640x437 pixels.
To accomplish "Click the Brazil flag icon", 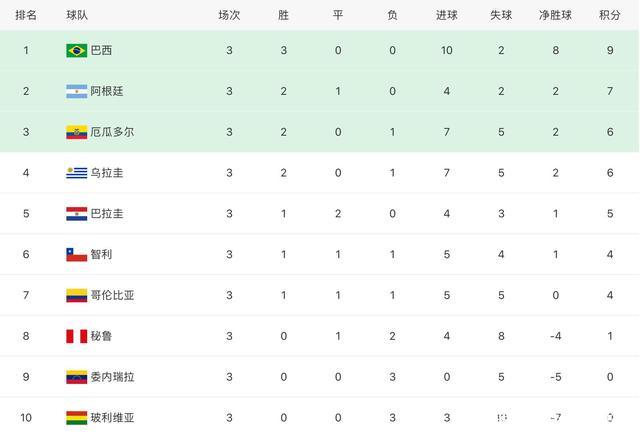I will [x=77, y=51].
